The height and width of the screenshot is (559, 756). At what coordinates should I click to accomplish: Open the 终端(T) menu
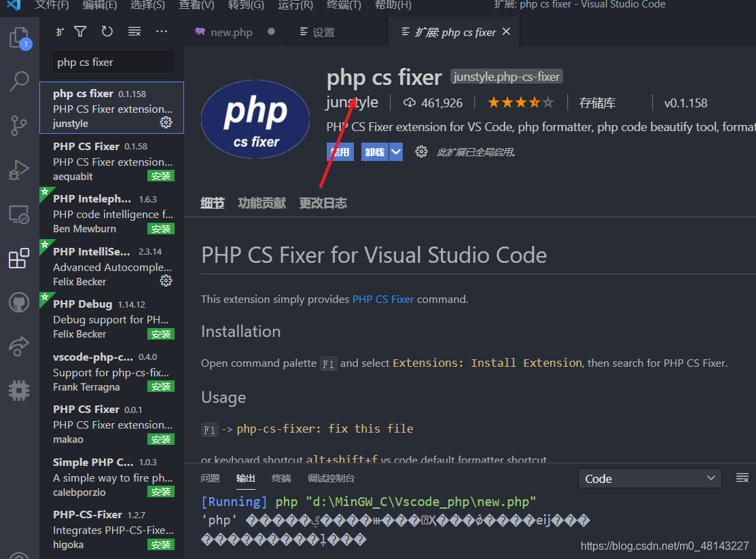point(344,5)
